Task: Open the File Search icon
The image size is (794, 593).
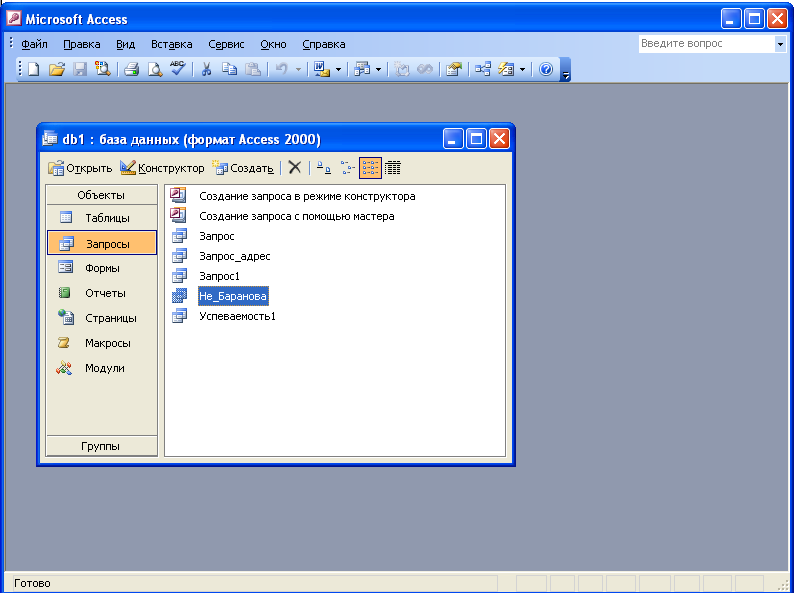Action: (103, 69)
